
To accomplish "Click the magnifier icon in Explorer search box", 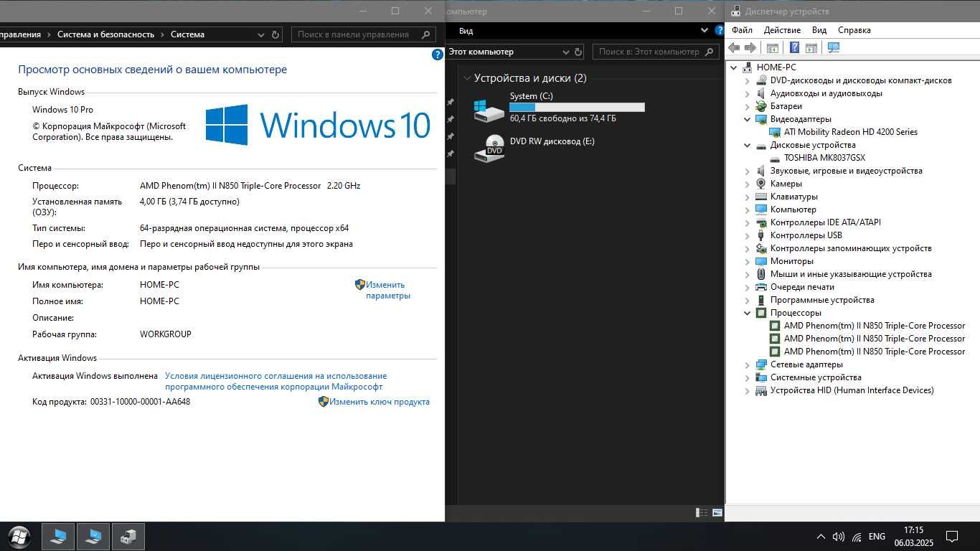I will 710,52.
